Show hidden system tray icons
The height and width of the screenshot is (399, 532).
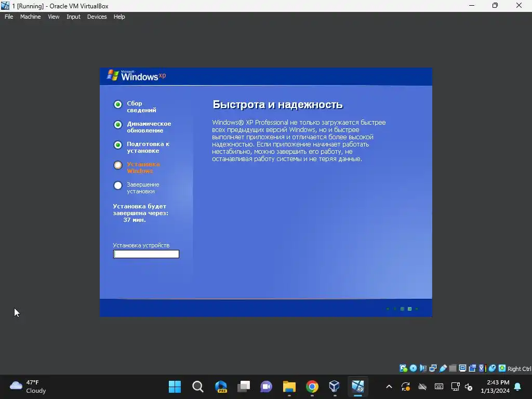click(x=389, y=387)
